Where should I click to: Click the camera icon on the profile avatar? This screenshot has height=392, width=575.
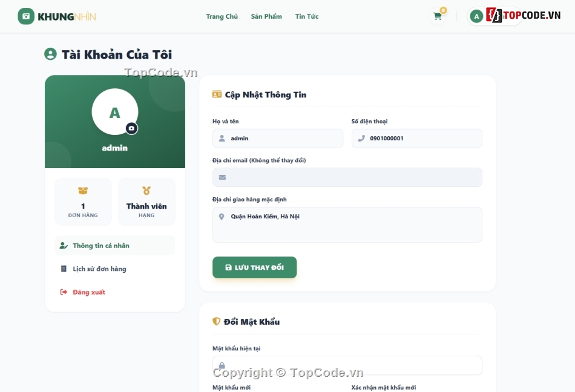tap(132, 128)
